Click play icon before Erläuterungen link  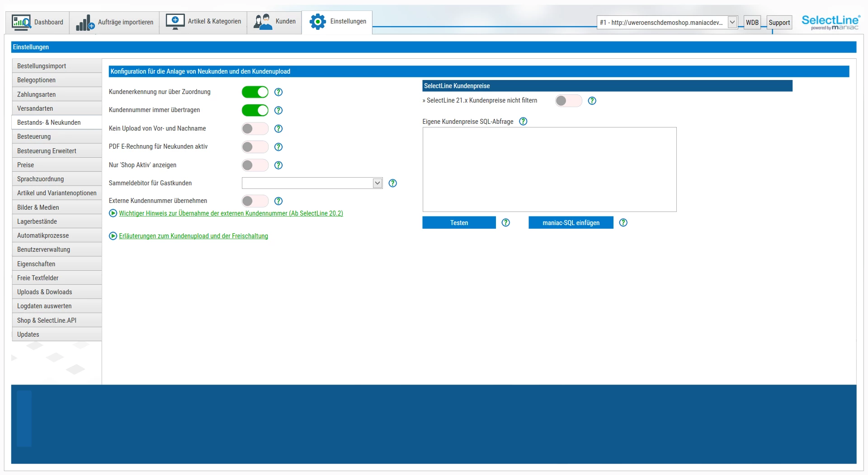coord(113,236)
